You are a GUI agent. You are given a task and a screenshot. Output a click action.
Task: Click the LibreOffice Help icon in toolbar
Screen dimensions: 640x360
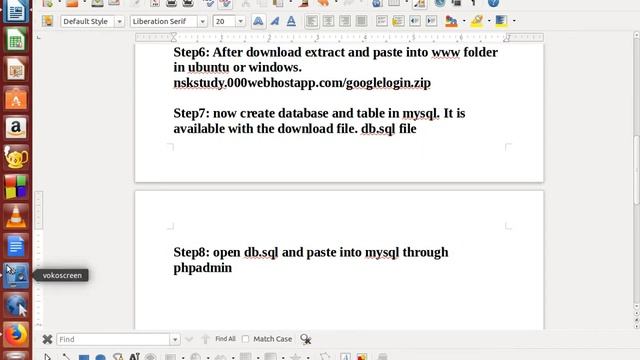pos(493,3)
